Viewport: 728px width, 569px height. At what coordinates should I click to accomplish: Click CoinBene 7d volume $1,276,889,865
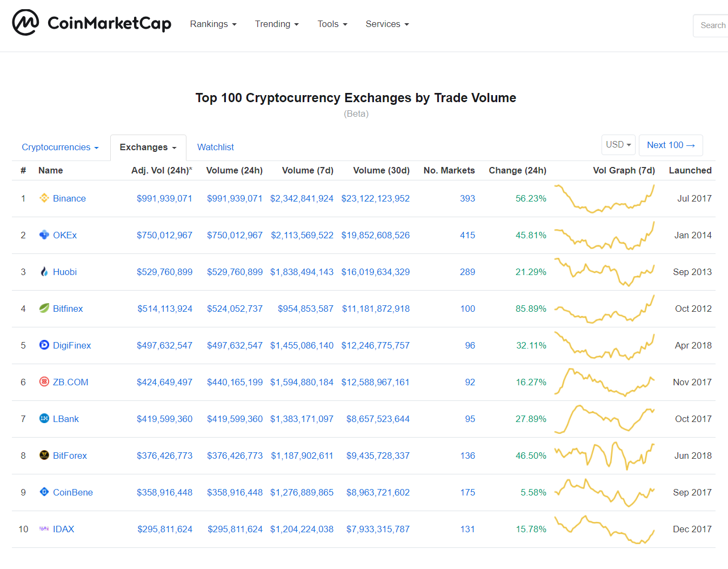click(x=302, y=492)
